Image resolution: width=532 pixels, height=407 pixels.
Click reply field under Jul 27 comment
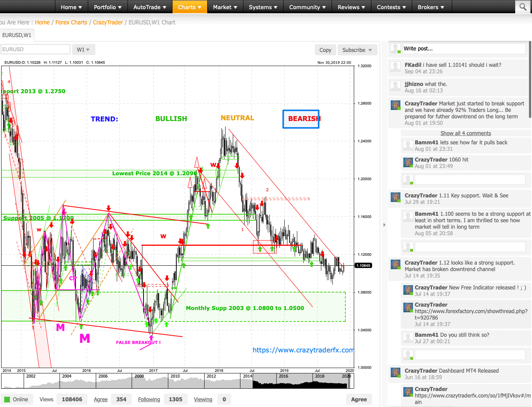(470, 355)
